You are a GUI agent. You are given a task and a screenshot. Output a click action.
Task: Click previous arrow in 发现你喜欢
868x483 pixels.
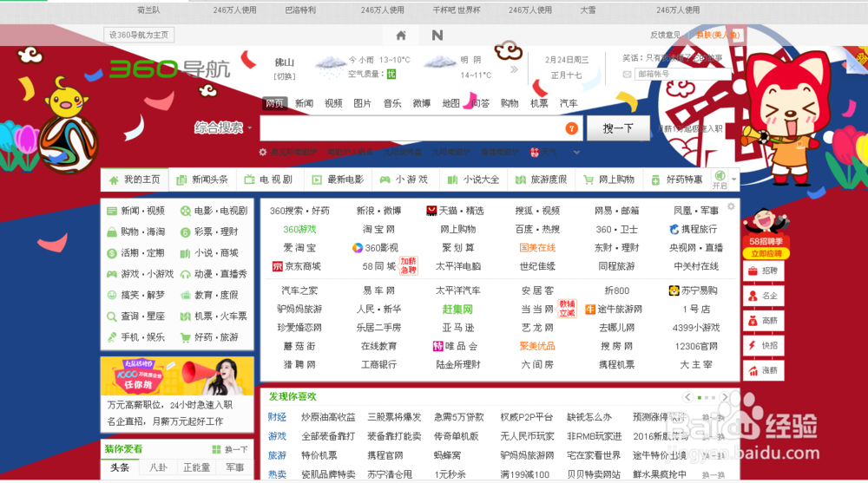(687, 396)
